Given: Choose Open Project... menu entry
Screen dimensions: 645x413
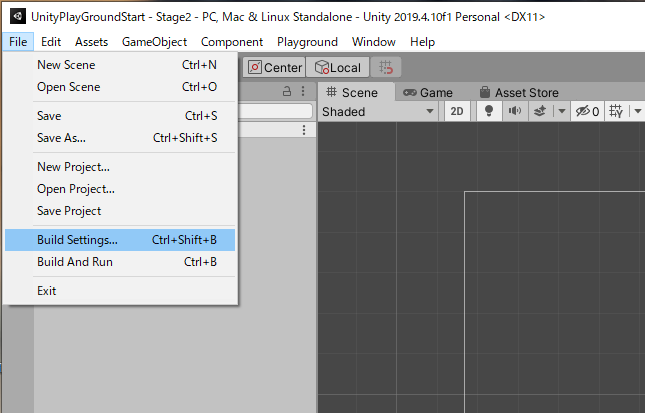Looking at the screenshot, I should pos(120,189).
